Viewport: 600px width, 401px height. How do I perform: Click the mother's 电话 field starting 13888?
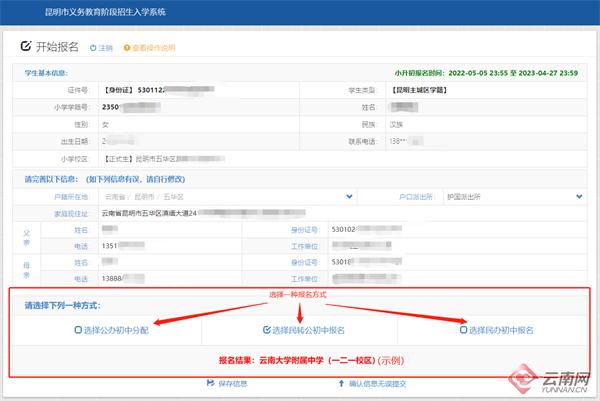point(170,279)
